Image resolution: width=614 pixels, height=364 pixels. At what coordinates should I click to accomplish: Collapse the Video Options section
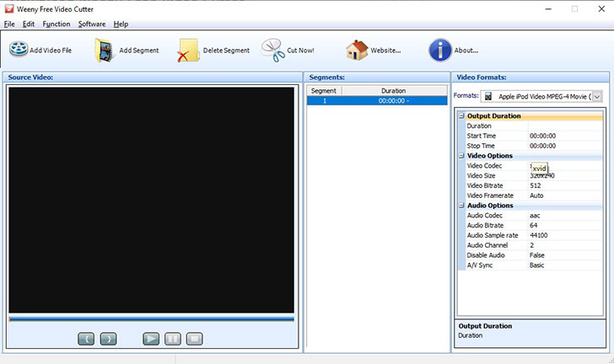[461, 156]
